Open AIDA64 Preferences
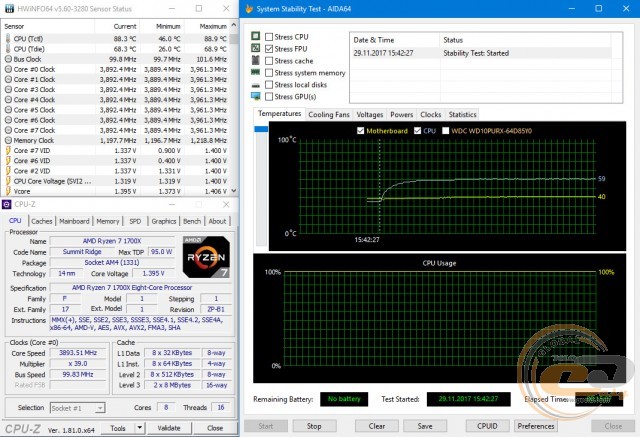 [536, 426]
